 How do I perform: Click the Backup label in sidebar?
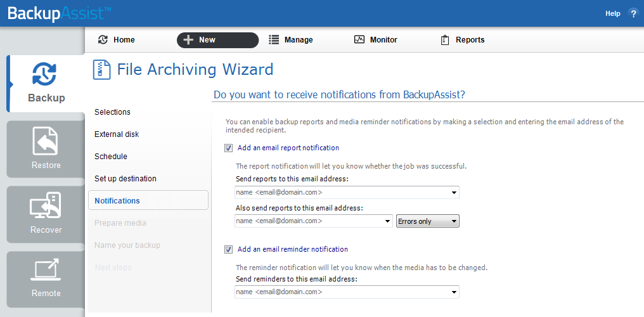point(46,98)
